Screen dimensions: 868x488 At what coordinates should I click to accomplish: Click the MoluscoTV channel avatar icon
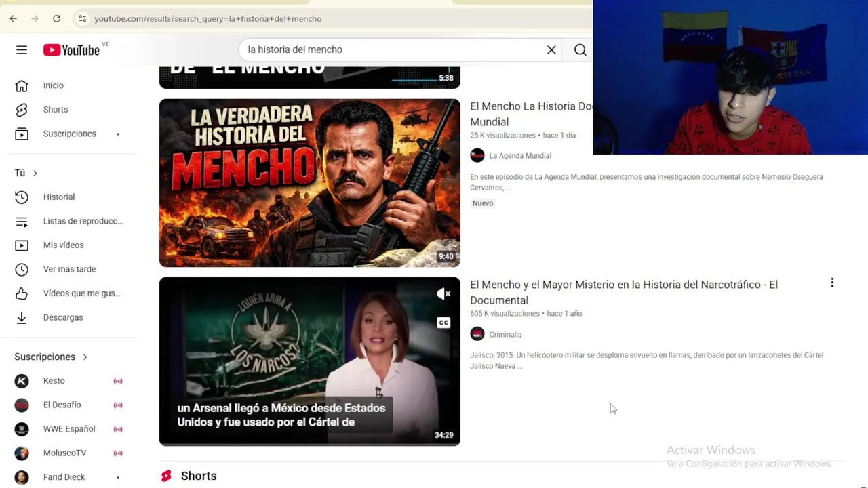click(x=22, y=453)
